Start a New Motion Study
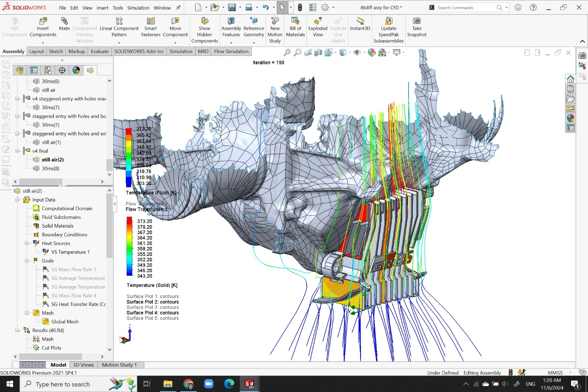 (x=275, y=30)
